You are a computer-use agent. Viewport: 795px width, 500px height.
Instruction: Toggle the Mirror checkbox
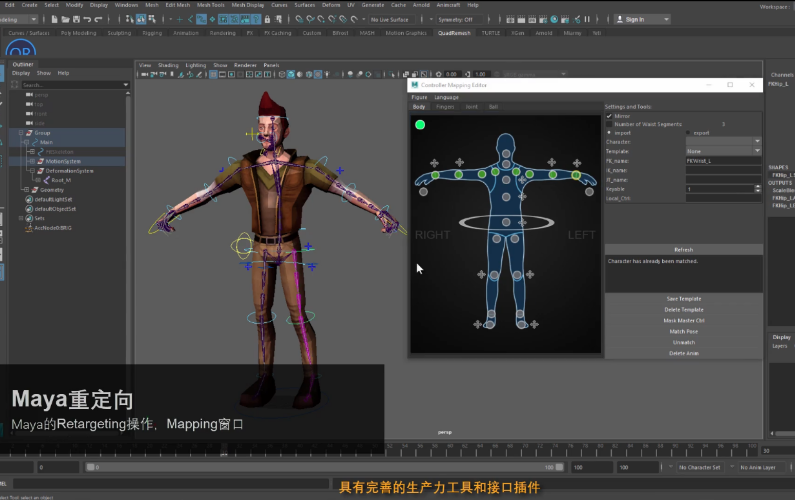click(609, 116)
